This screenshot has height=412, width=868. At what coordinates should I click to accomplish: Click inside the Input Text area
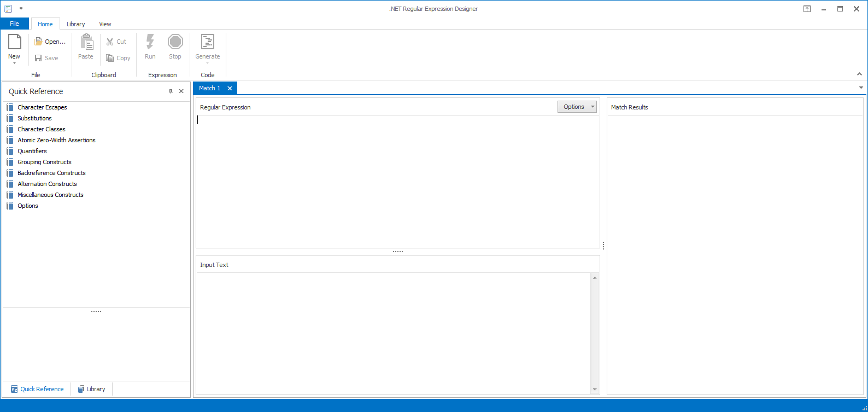tap(394, 333)
